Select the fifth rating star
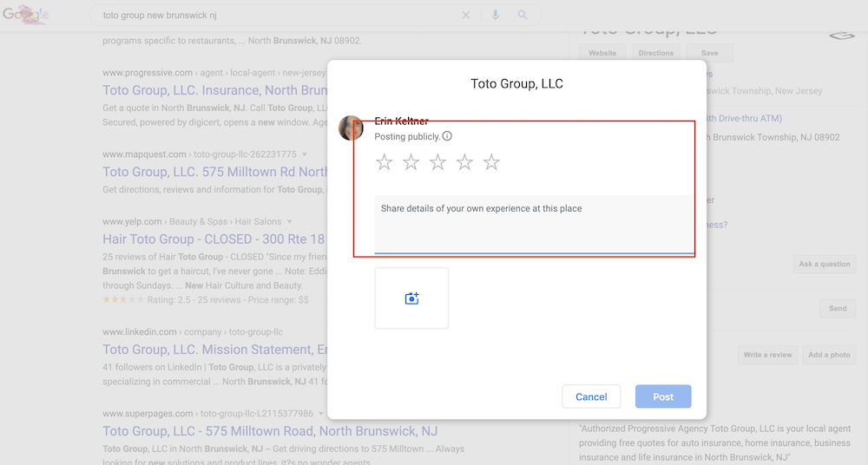The width and height of the screenshot is (868, 465). tap(491, 162)
